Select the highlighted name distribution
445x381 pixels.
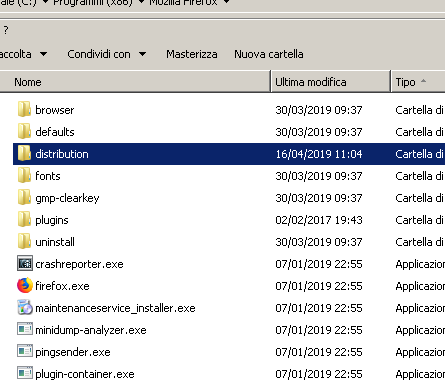62,154
